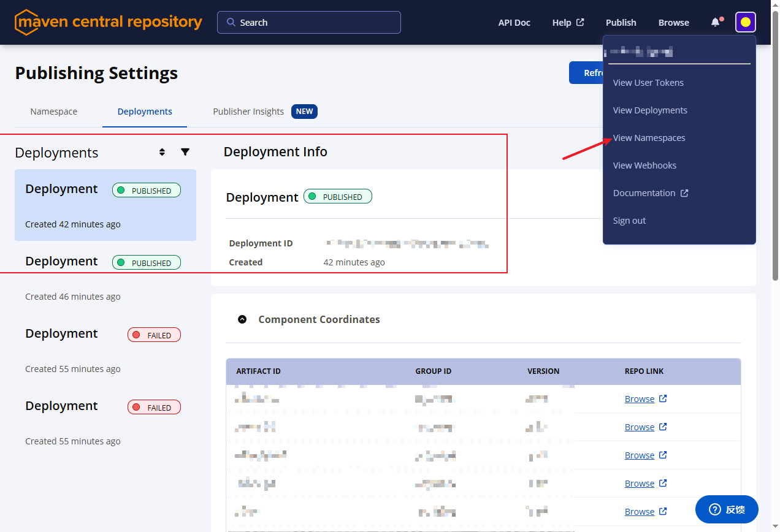Screen dimensions: 780x532
Task: Click the Maven Central Repository logo
Action: (x=109, y=22)
